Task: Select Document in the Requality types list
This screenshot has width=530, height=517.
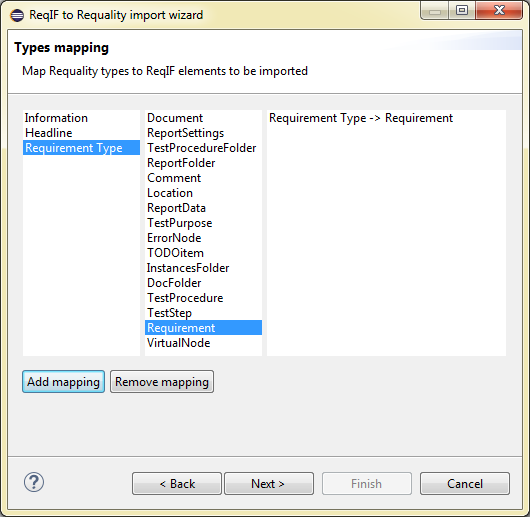Action: 203,118
